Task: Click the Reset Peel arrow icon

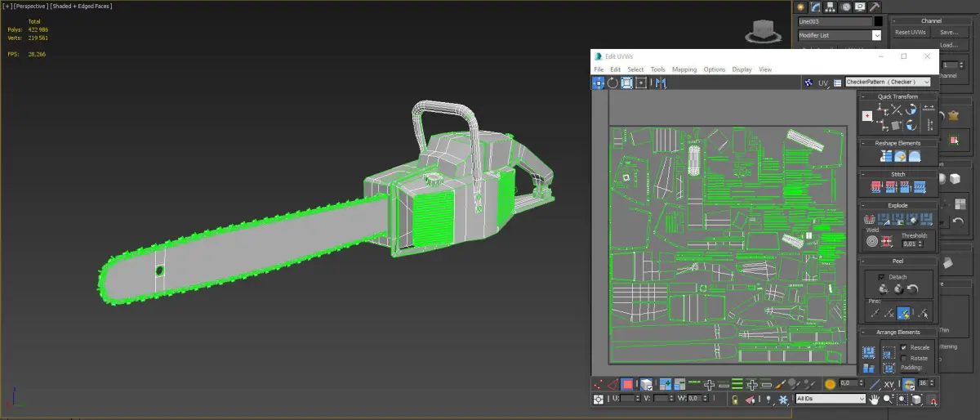Action: [912, 288]
